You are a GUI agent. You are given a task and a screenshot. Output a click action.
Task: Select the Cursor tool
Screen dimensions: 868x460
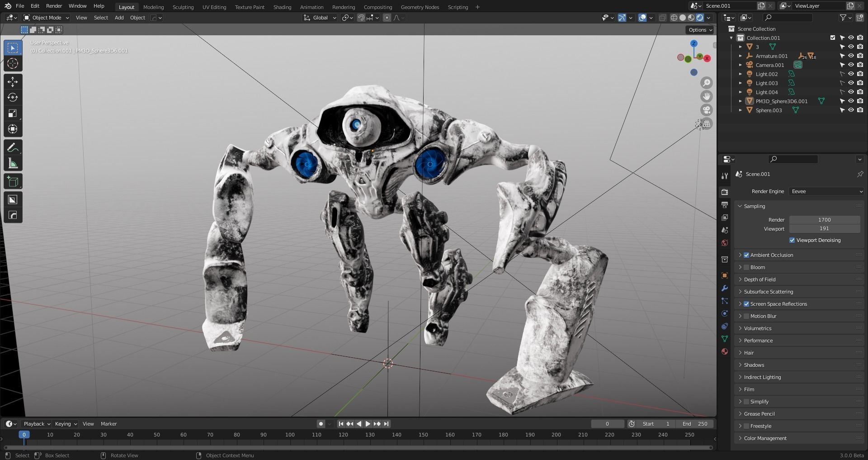pos(13,63)
